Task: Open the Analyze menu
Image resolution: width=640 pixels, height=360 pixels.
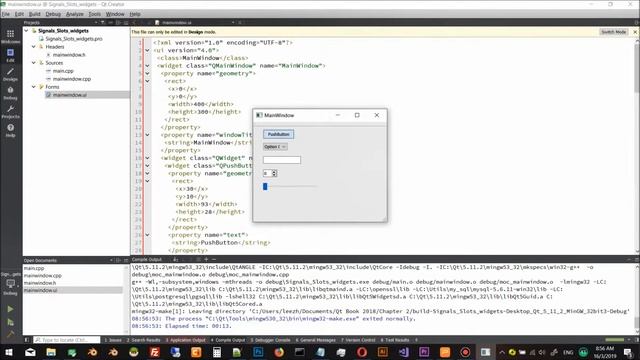Action: 75,14
